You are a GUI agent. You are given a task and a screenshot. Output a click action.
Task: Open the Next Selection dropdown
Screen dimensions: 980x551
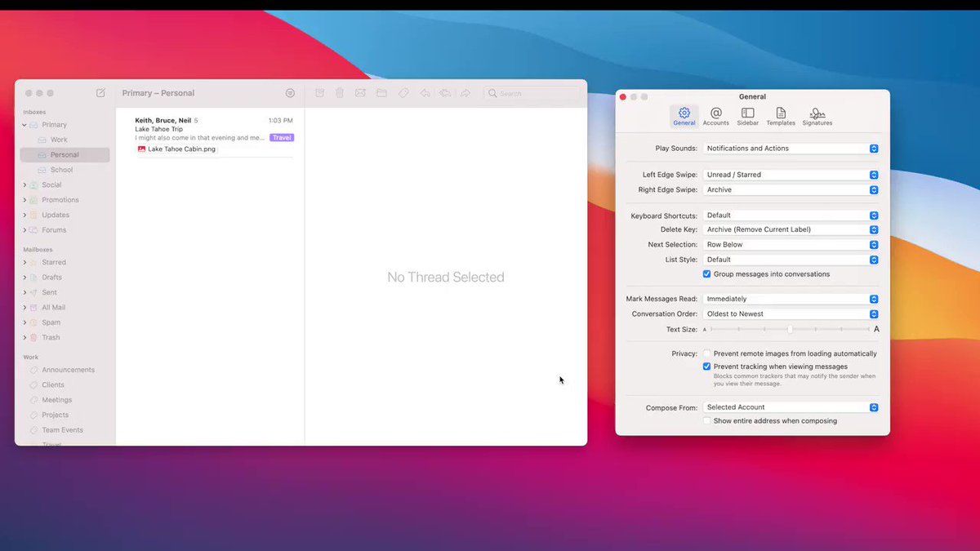pos(791,245)
